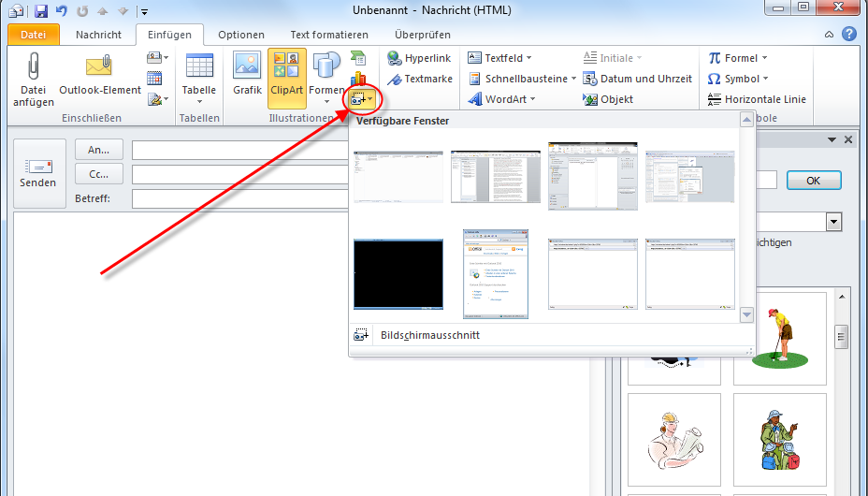Switch to the Nachricht tab
This screenshot has height=496, width=868.
tap(98, 35)
